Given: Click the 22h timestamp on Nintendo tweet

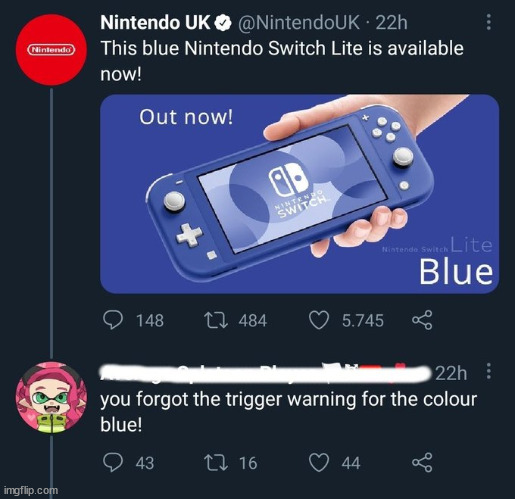Looking at the screenshot, I should click(x=391, y=23).
